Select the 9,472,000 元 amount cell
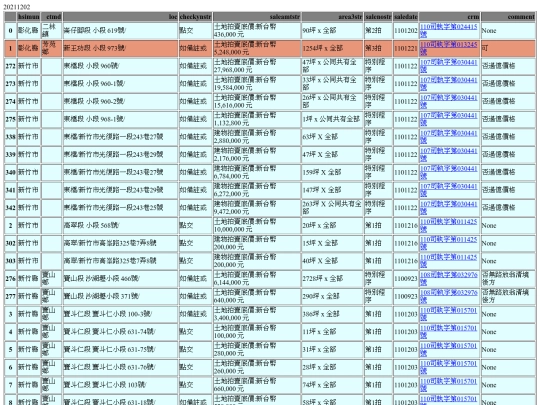Viewport: 540px width, 405px height. [x=257, y=208]
